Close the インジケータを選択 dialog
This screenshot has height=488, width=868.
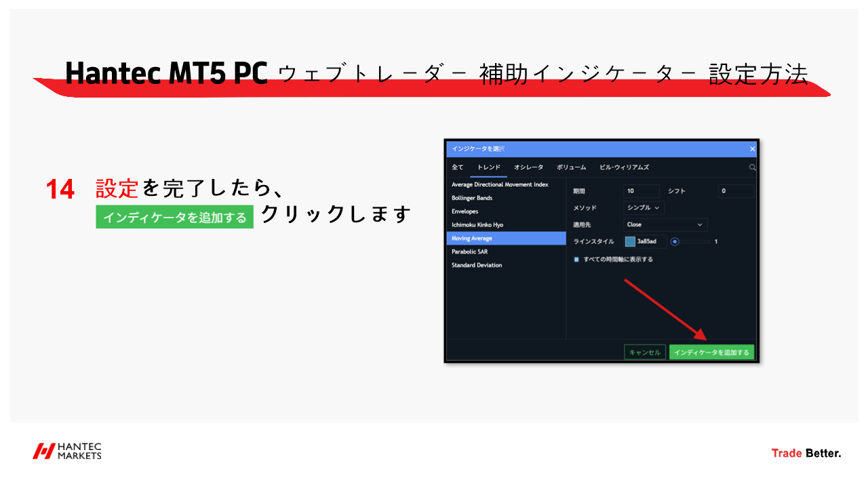click(x=752, y=149)
